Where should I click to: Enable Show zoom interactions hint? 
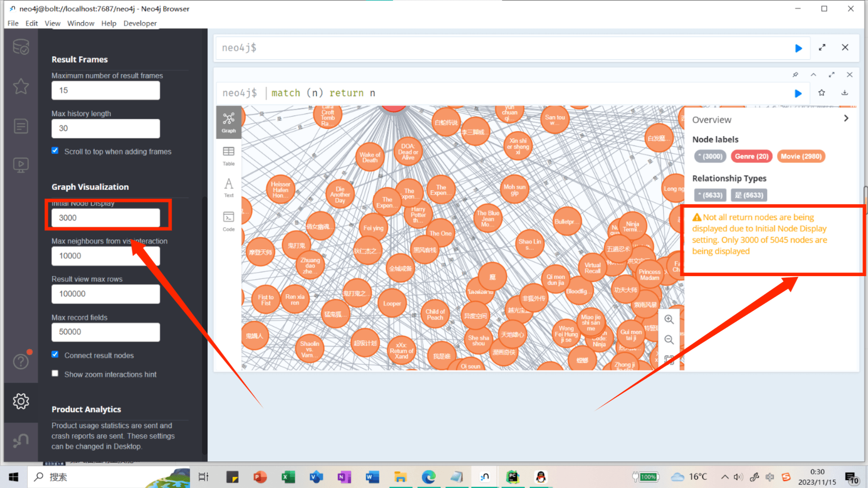[x=55, y=374]
